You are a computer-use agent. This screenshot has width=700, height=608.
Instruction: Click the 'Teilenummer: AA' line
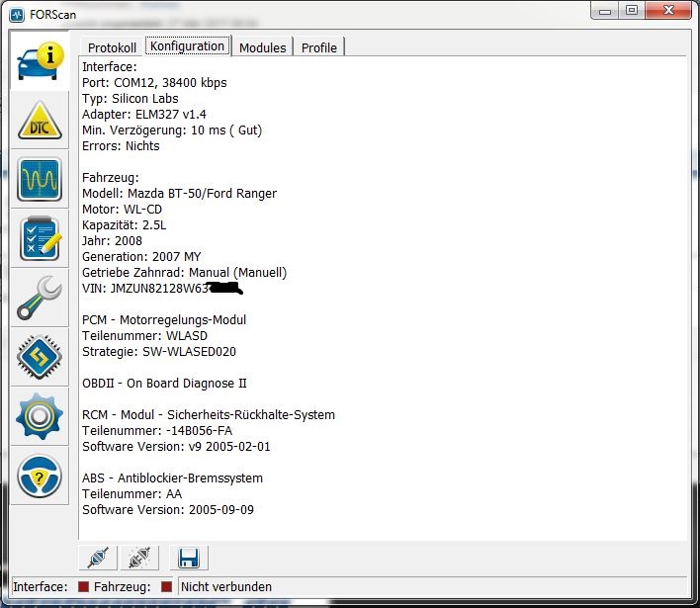tap(132, 493)
